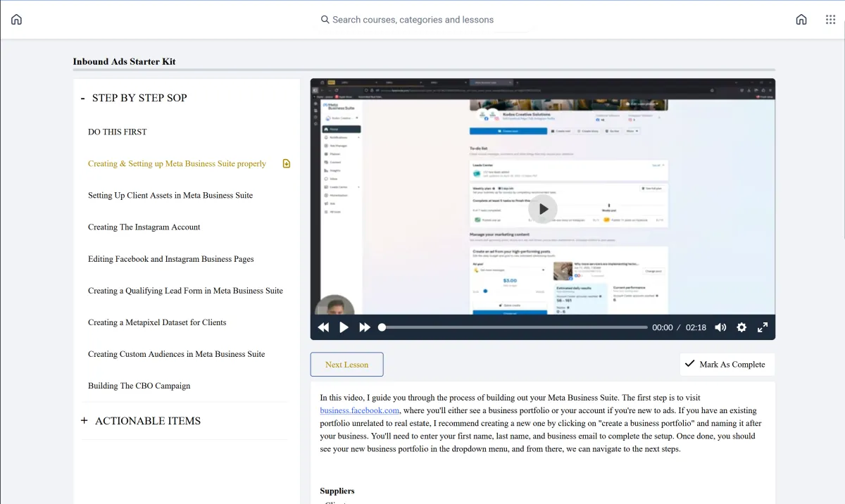The height and width of the screenshot is (504, 845).
Task: Click the home icon beside the apps grid
Action: pyautogui.click(x=801, y=20)
